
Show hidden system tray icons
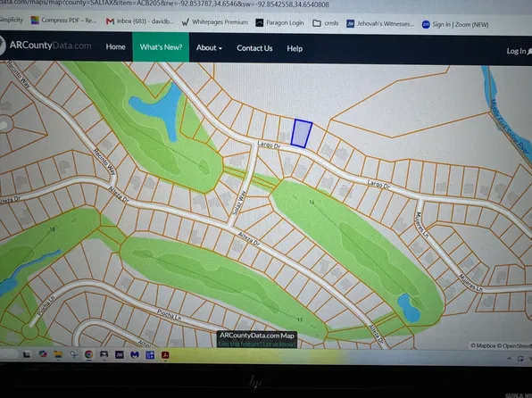(x=510, y=359)
